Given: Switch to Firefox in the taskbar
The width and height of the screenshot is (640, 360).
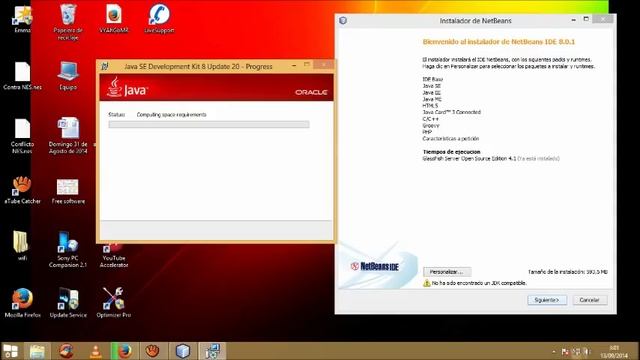Looking at the screenshot, I should click(124, 351).
